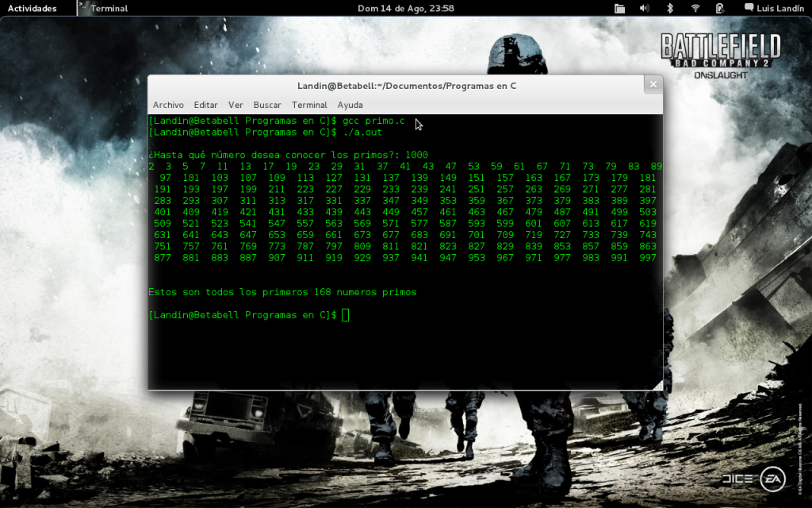The image size is (812, 508).
Task: Click the prime number 743
Action: pyautogui.click(x=647, y=235)
